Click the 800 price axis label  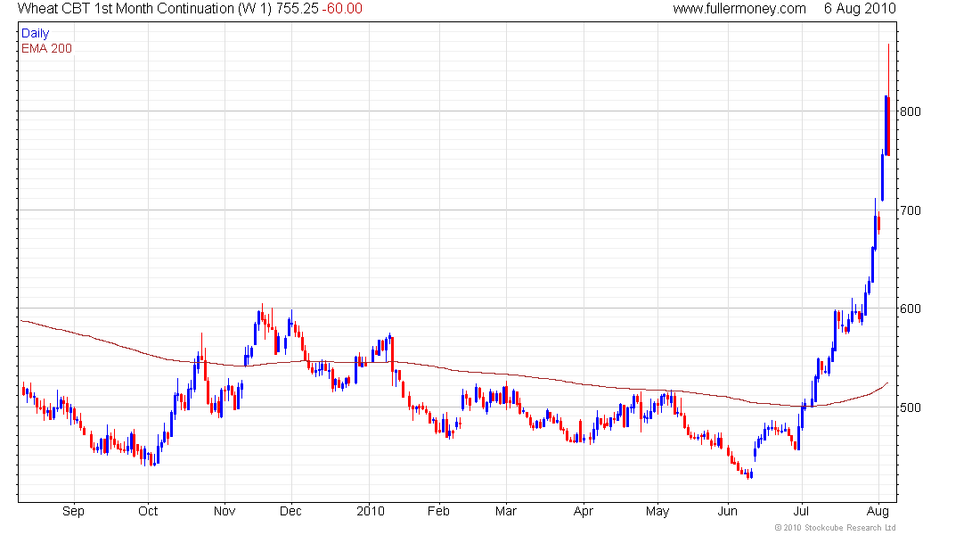tap(910, 112)
